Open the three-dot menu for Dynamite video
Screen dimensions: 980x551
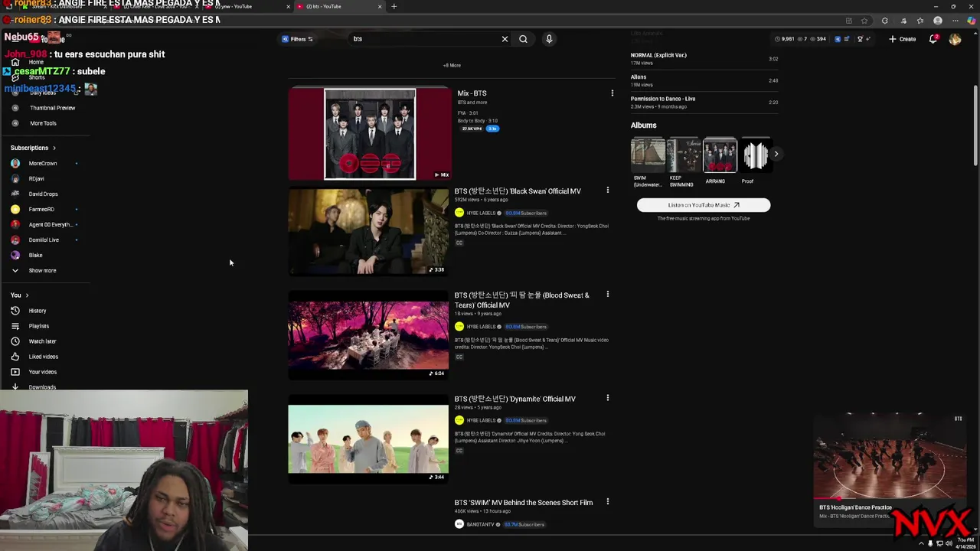608,398
